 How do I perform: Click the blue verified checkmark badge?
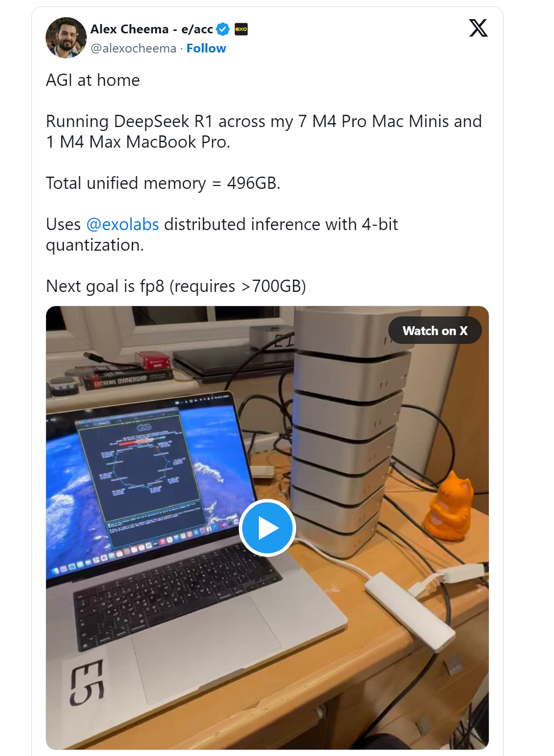223,29
